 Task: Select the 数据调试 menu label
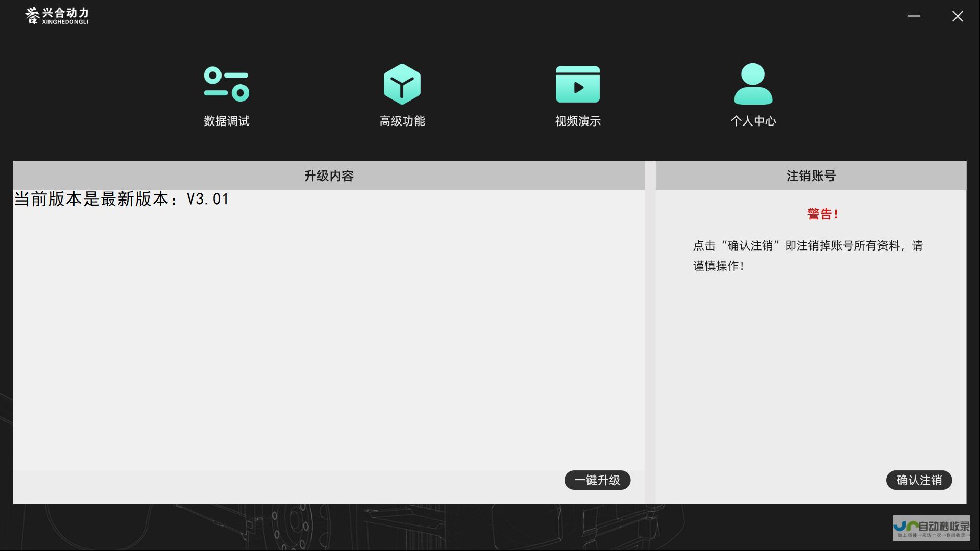pyautogui.click(x=227, y=121)
